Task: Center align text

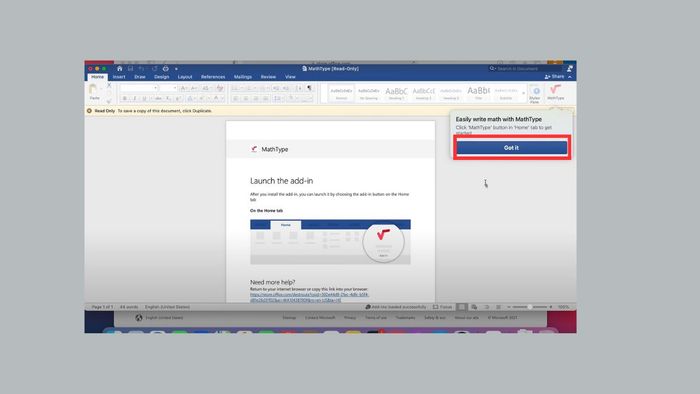Action: click(246, 99)
